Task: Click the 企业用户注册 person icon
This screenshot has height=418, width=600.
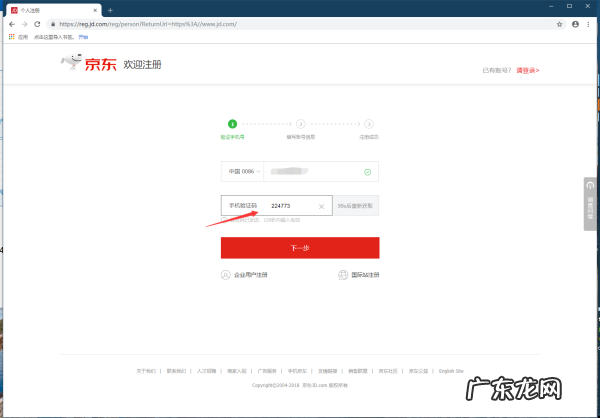Action: pyautogui.click(x=226, y=274)
